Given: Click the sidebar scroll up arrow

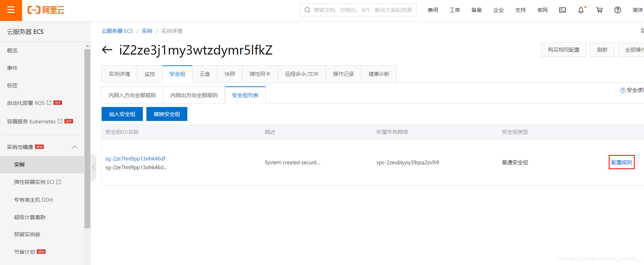Looking at the screenshot, I should pyautogui.click(x=87, y=46).
